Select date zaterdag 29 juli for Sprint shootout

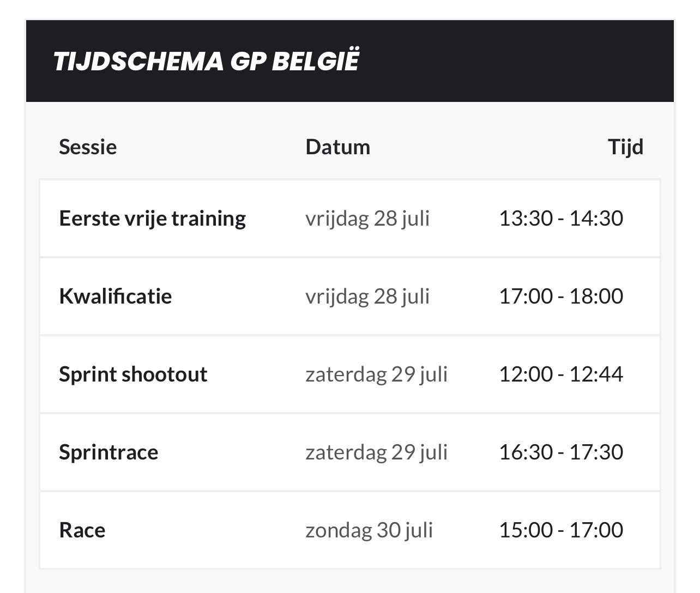click(x=376, y=374)
